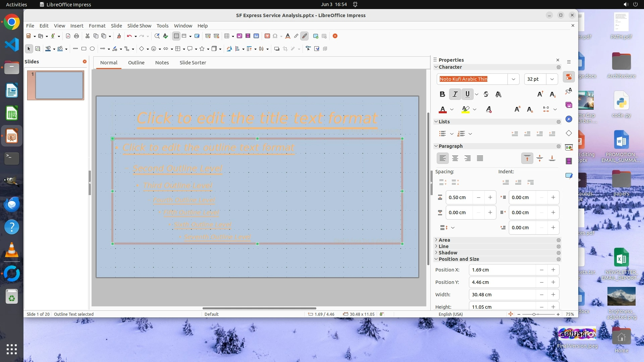Select the Ellipse shape tool
Viewport: 644px width, 362px height.
(92, 49)
